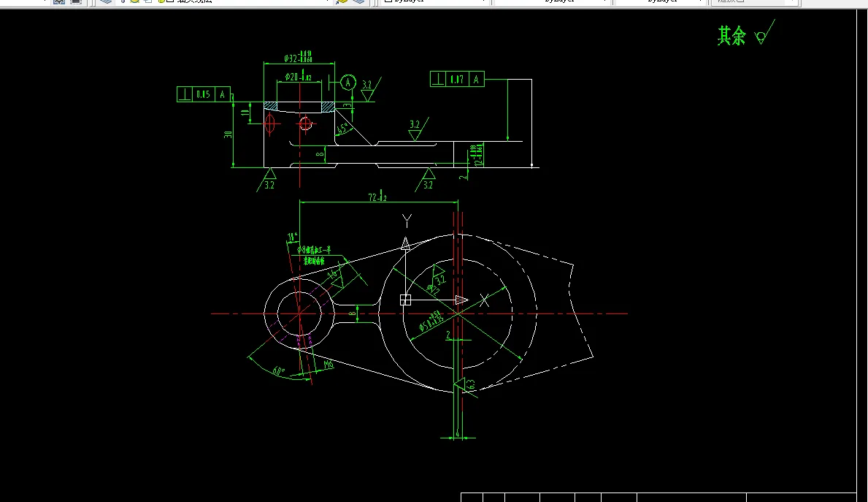Pick the red round cross-hole symbol
This screenshot has height=502, width=868.
[x=306, y=124]
